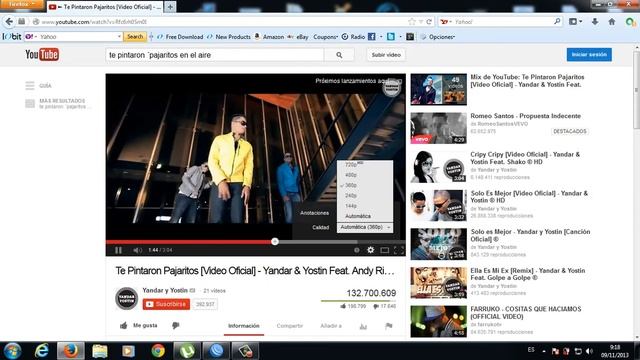The width and height of the screenshot is (640, 360).
Task: Seek using the video progress bar handle
Action: coord(275,242)
